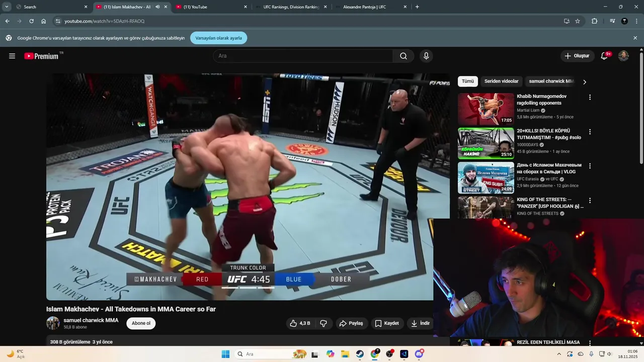This screenshot has width=644, height=362.
Task: Like the video with thumbs up
Action: pyautogui.click(x=299, y=323)
